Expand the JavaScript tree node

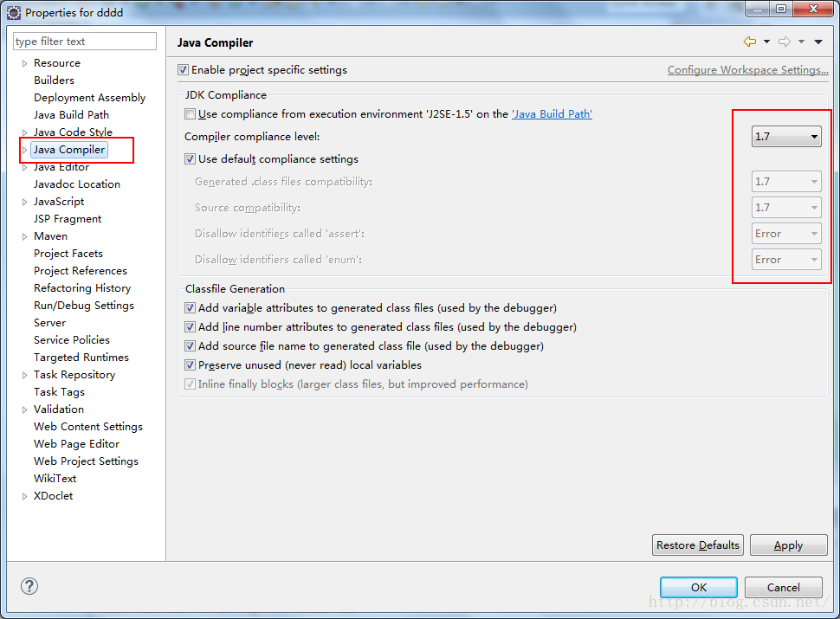tap(24, 202)
